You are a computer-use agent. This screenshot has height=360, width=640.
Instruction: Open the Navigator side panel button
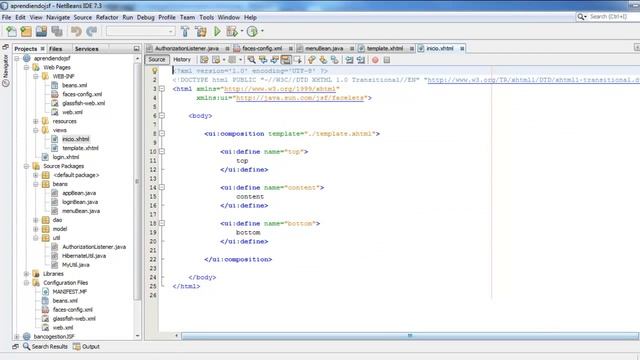point(6,70)
